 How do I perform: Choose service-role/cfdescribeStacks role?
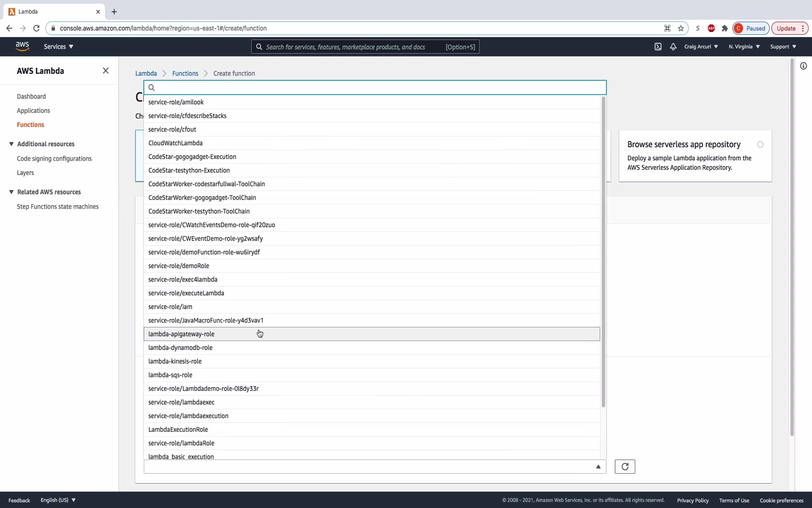pyautogui.click(x=372, y=116)
